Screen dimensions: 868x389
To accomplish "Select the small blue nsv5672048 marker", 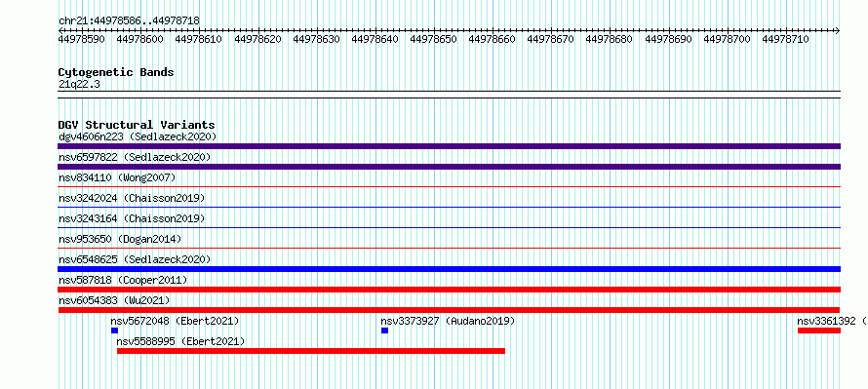I will (114, 331).
